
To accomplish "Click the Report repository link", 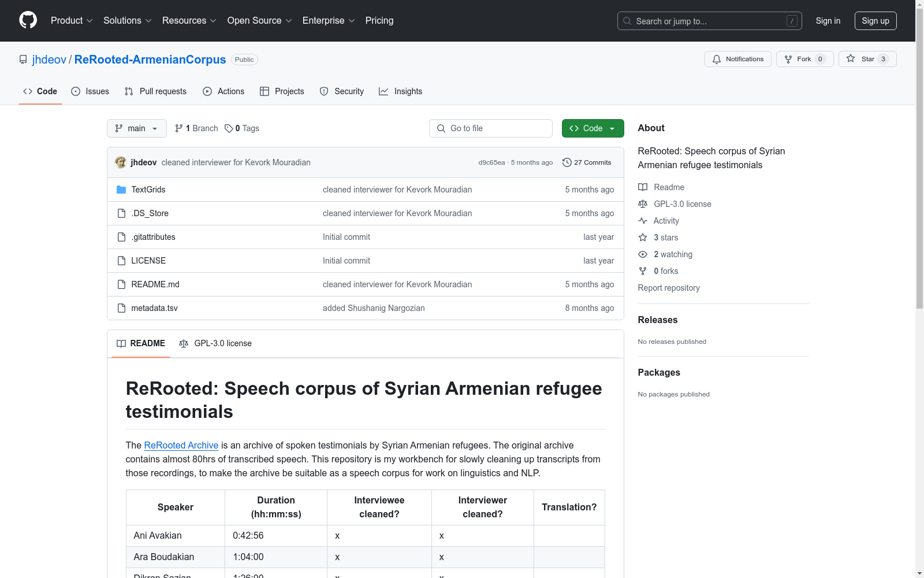I will tap(669, 288).
